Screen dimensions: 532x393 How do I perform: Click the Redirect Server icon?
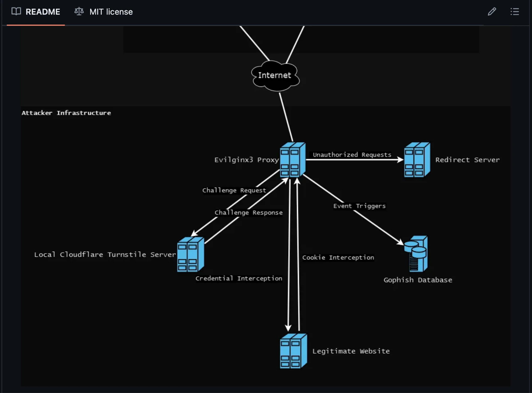tap(417, 160)
